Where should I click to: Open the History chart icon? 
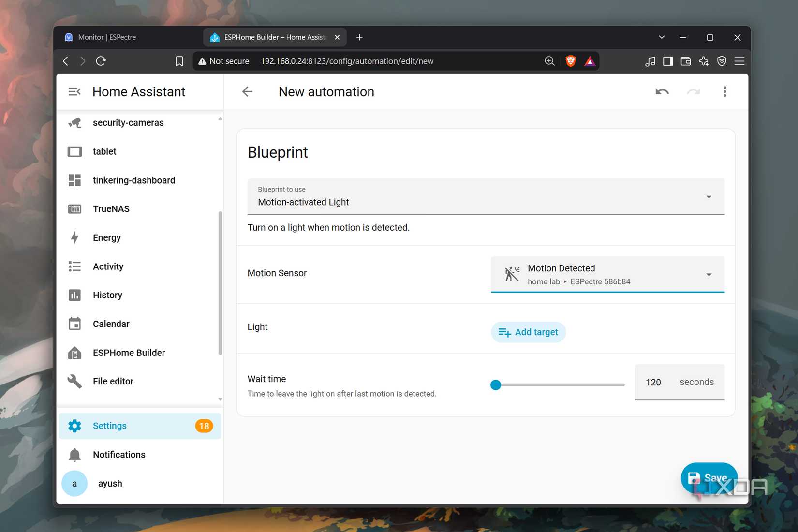tap(74, 295)
